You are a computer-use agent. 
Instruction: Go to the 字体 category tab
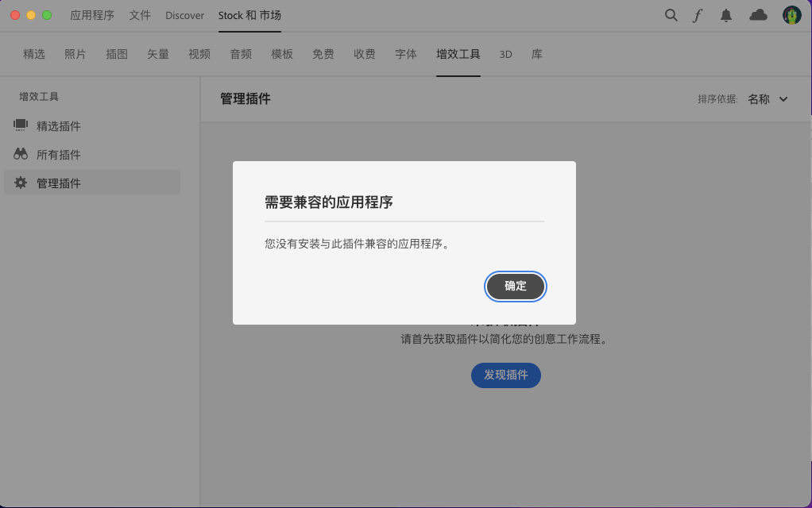coord(406,54)
